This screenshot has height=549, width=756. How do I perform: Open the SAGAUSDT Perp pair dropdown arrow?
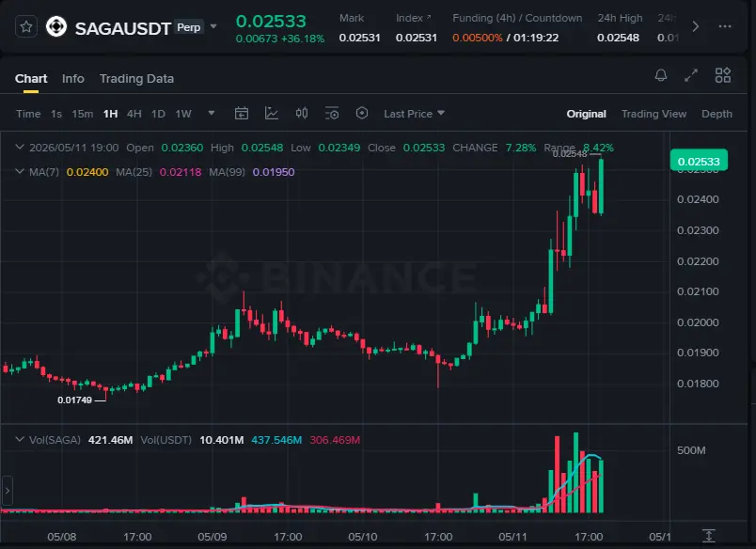[213, 26]
